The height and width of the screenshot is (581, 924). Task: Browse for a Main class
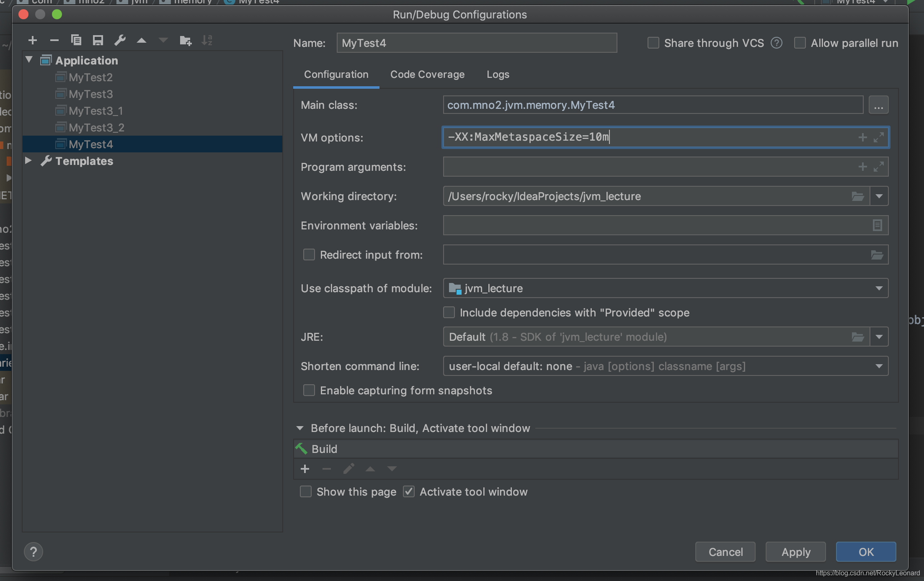[879, 105]
